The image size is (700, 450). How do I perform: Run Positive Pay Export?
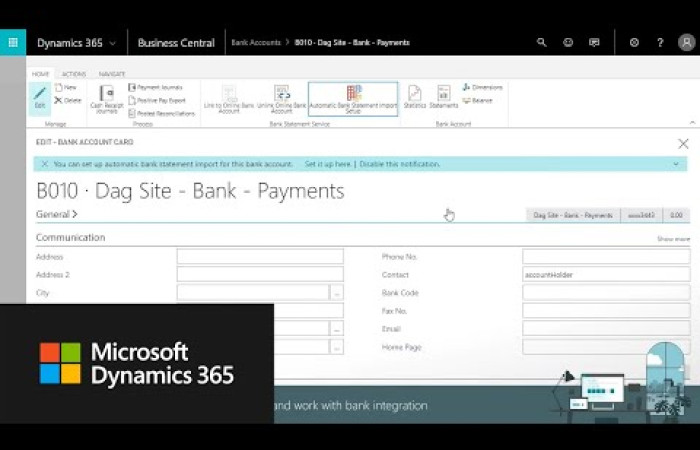(x=157, y=100)
